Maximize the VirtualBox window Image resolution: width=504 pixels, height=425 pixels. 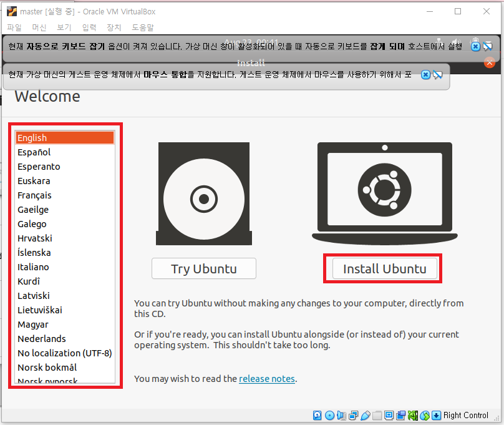coord(458,12)
